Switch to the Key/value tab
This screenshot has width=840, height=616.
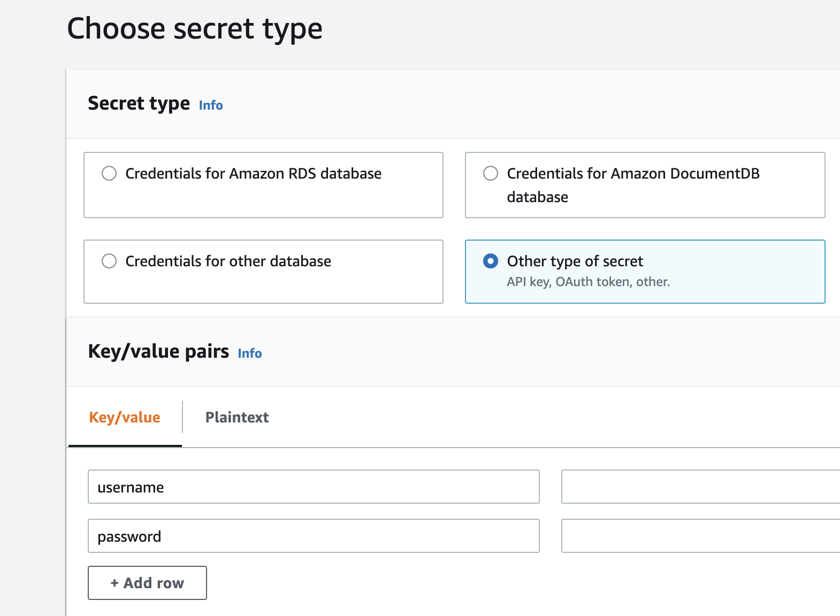[x=125, y=417]
